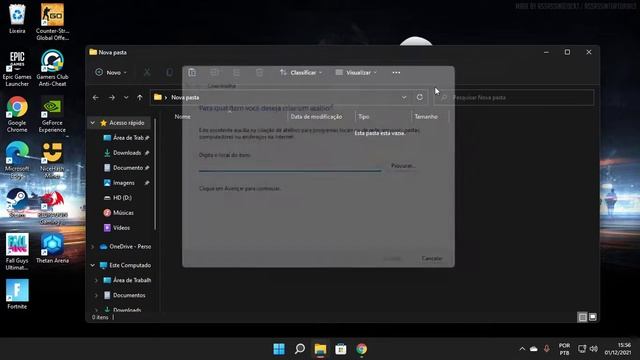Image resolution: width=640 pixels, height=360 pixels.
Task: Open Chrome from the taskbar
Action: [361, 349]
